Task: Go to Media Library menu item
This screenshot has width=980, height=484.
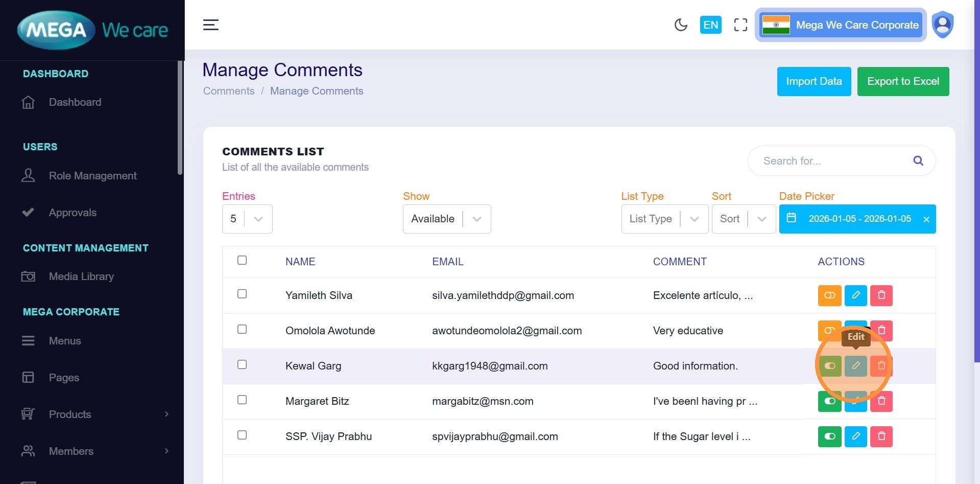Action: click(81, 276)
